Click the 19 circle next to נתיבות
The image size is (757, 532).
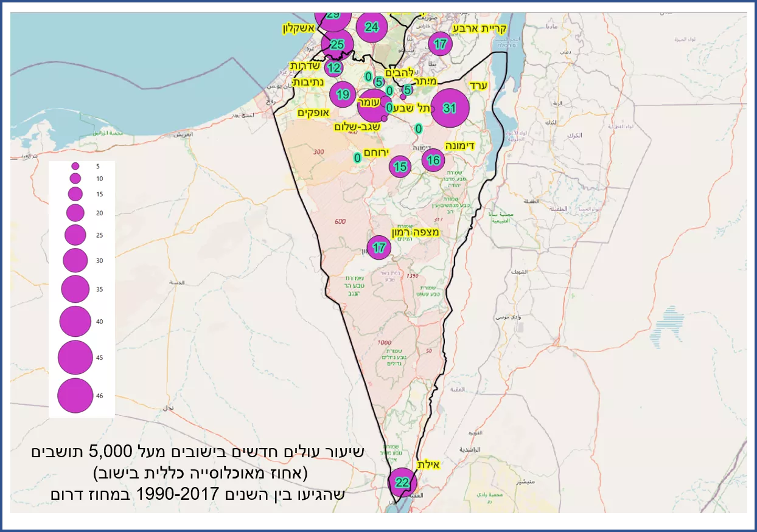point(343,94)
